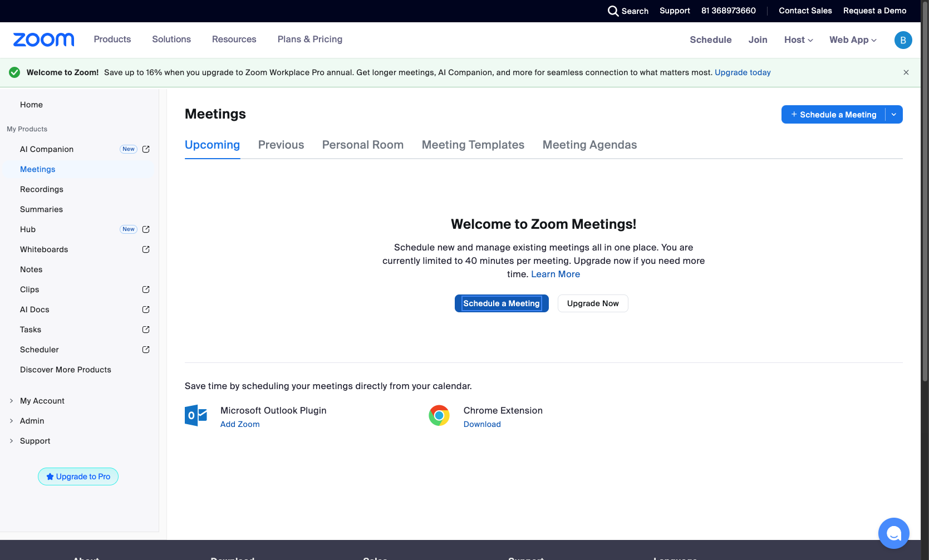The width and height of the screenshot is (929, 560).
Task: Expand the My Account section
Action: tap(11, 401)
